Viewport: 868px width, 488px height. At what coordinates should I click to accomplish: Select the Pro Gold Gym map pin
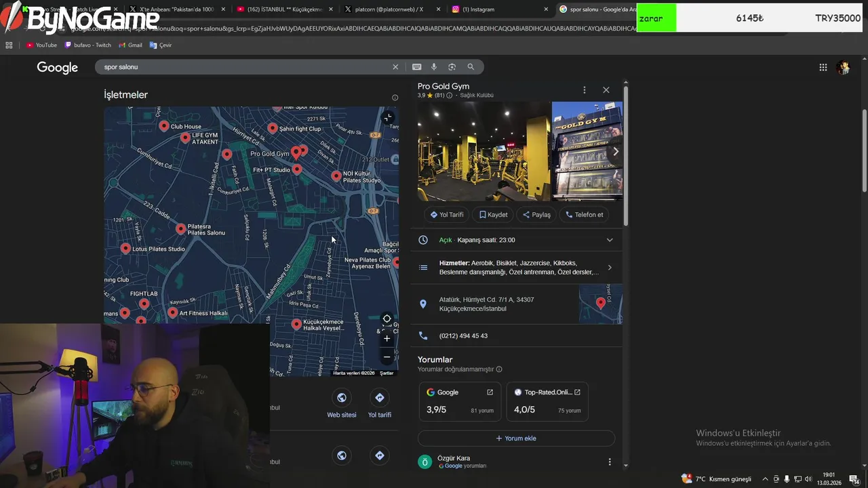coord(296,153)
